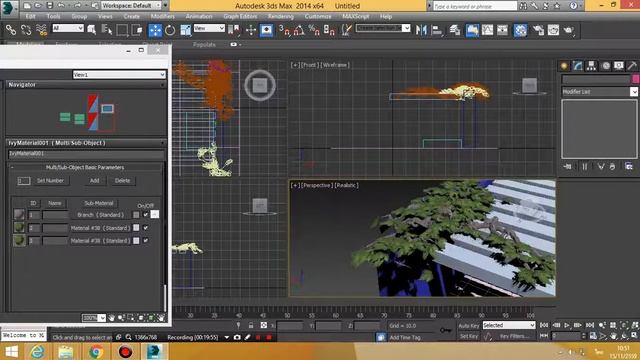Open reference coordinate system View dropdown
Viewport: 640px width, 360px height.
pos(209,28)
